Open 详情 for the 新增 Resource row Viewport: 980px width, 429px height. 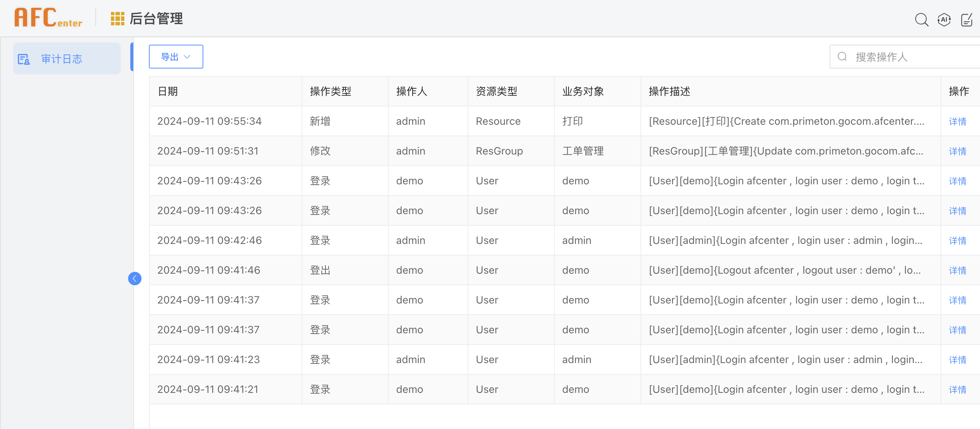[957, 121]
